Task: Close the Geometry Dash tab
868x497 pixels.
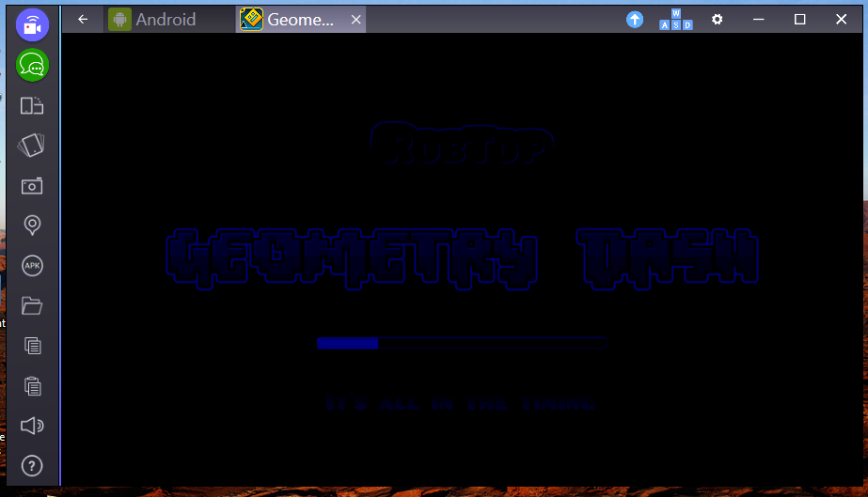Action: pos(356,20)
